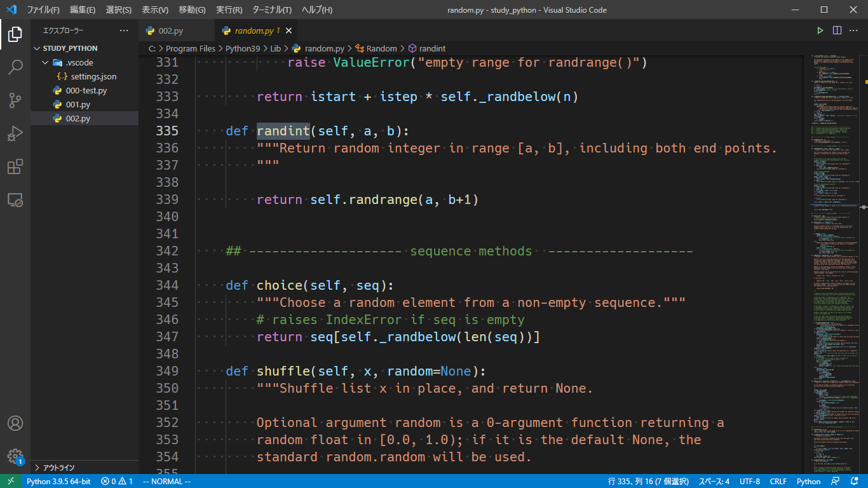
Task: Switch to the 002.py tab
Action: pyautogui.click(x=170, y=30)
